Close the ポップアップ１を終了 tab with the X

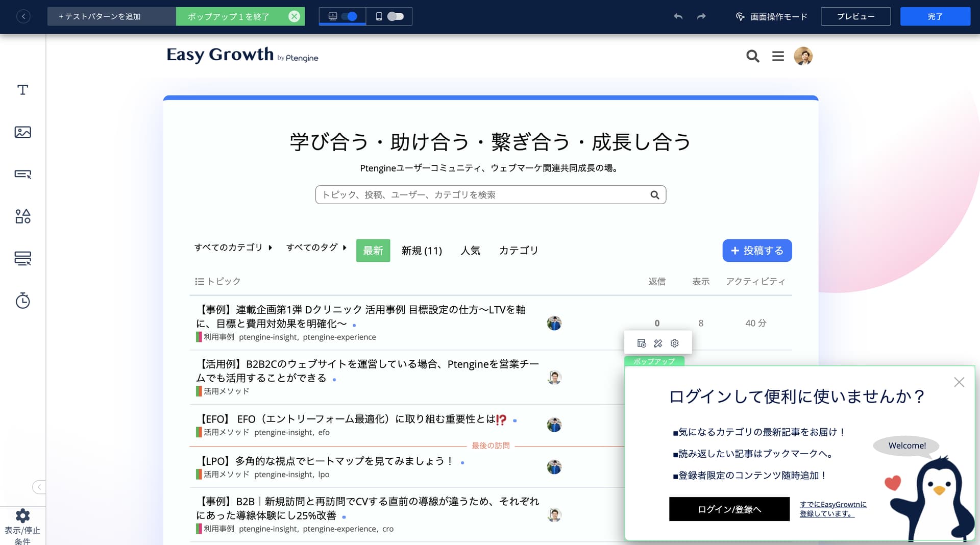coord(294,16)
